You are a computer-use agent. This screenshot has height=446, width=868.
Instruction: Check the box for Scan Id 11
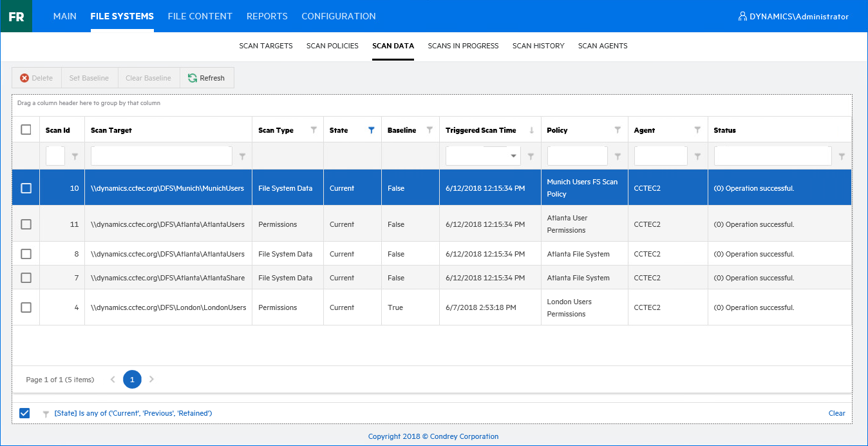[26, 224]
